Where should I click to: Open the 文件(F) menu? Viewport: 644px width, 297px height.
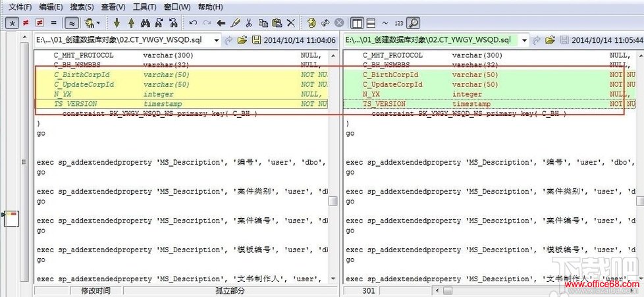coord(20,7)
